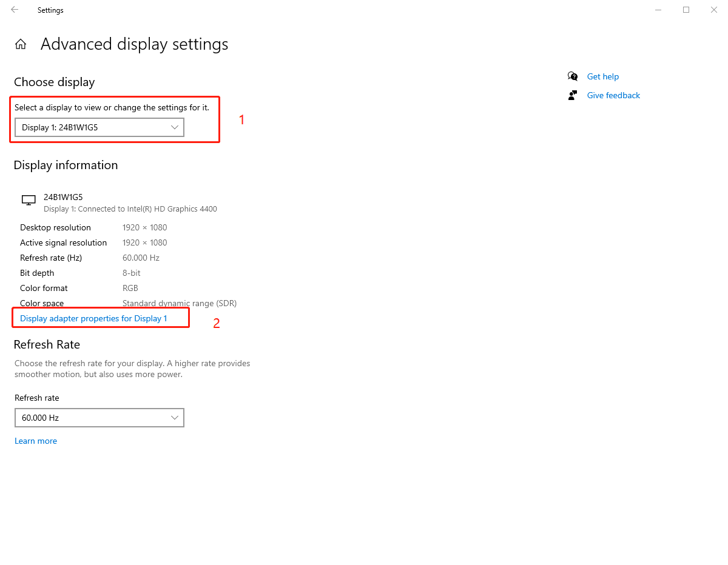Click the 8-bit Bit depth value

(132, 273)
